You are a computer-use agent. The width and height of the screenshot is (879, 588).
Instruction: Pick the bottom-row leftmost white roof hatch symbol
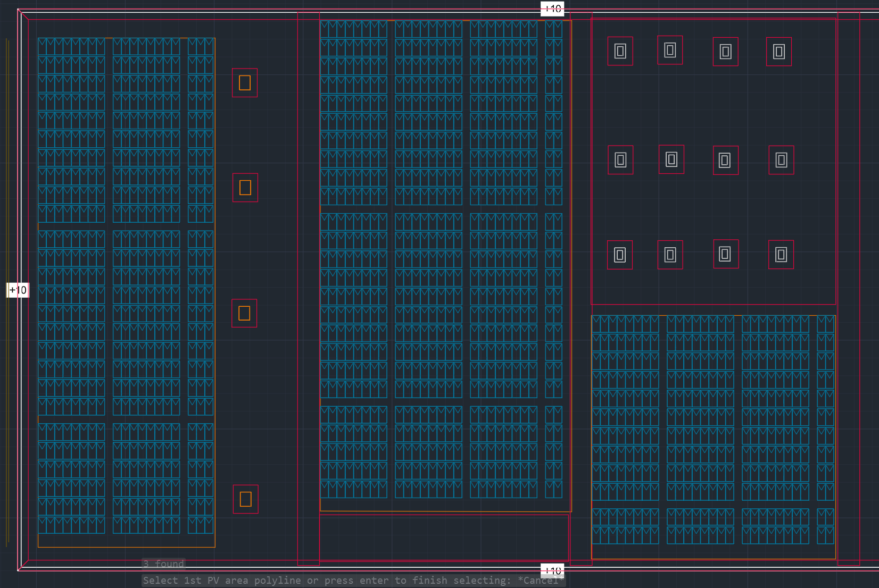[x=620, y=256]
